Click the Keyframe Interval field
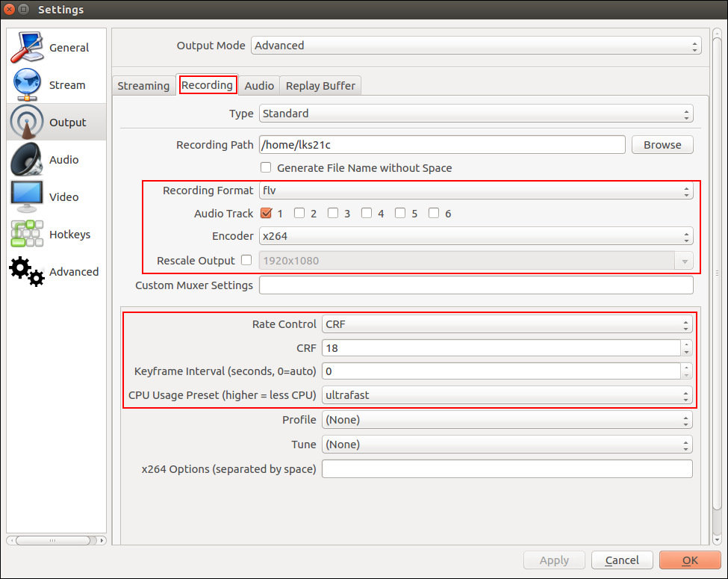Screen dimensions: 728x579 tap(502, 371)
